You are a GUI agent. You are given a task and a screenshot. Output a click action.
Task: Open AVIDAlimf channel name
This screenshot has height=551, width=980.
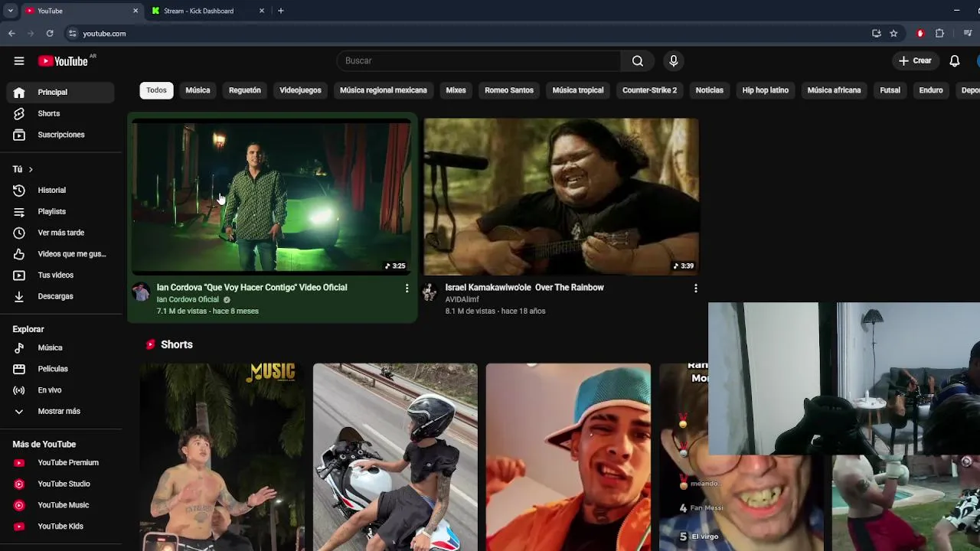tap(462, 299)
